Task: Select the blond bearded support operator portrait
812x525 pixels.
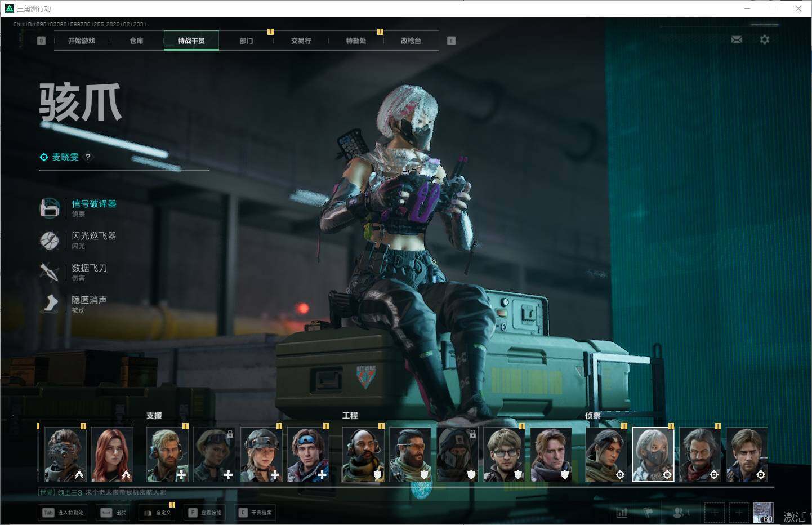Action: tap(167, 455)
